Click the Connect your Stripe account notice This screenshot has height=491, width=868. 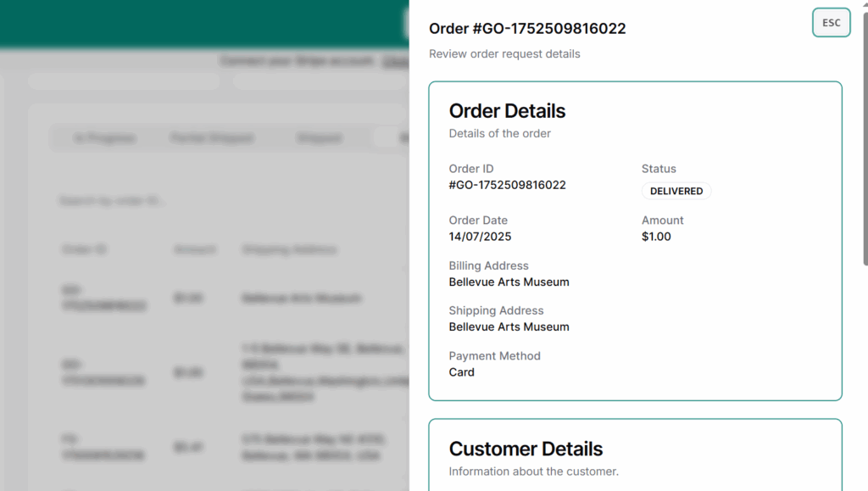[x=297, y=61]
